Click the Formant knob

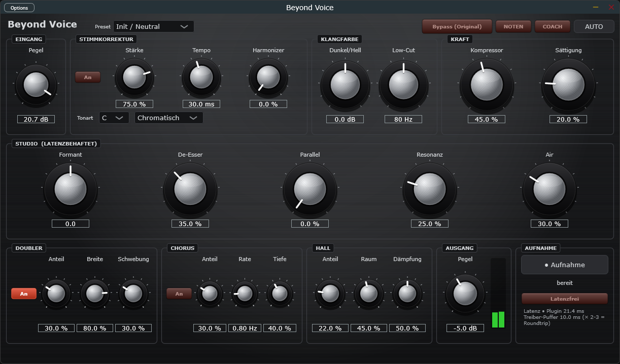[x=71, y=189]
